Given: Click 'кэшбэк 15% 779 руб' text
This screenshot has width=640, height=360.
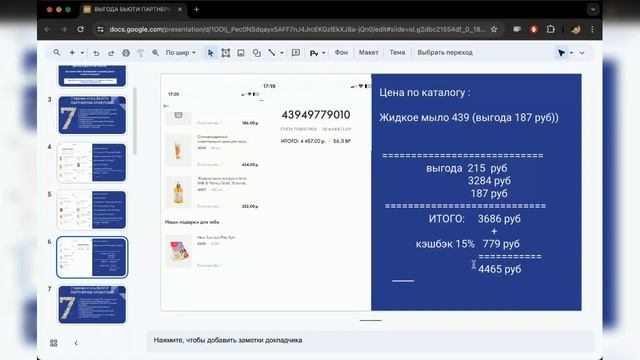Looking at the screenshot, I should point(467,244).
